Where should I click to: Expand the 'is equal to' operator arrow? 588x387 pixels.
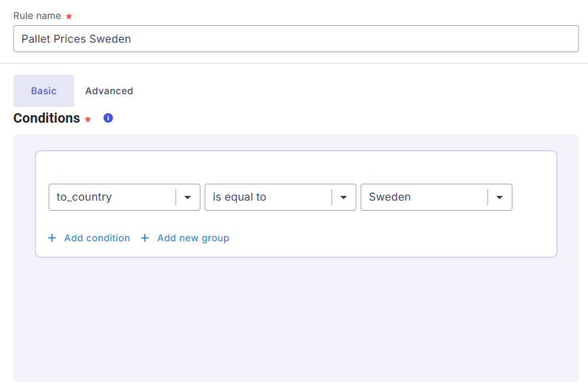343,197
